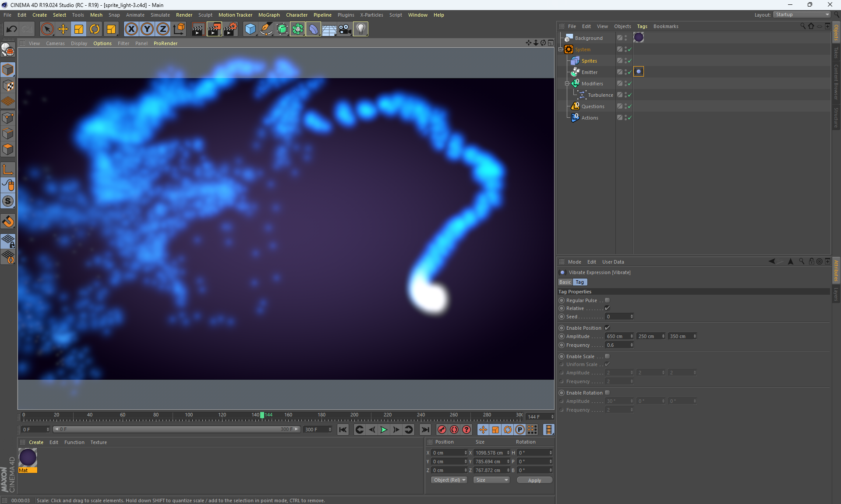Click Render to Picture Viewer icon
The image size is (841, 504).
pyautogui.click(x=214, y=29)
